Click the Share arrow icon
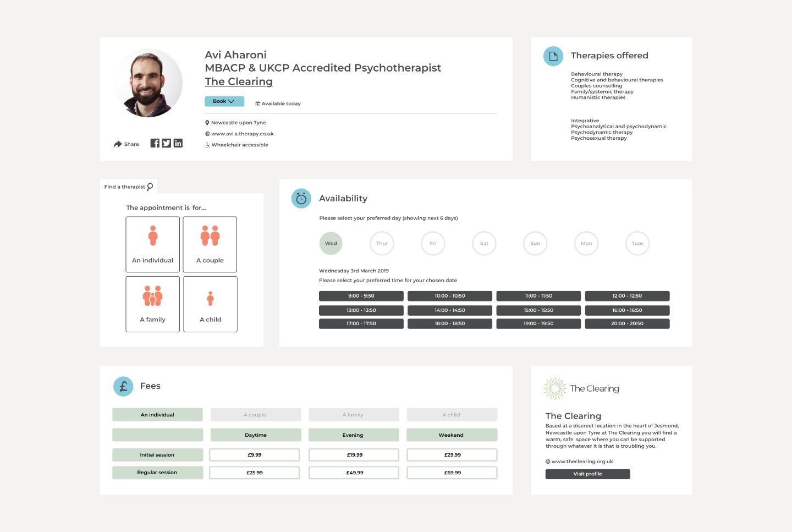The height and width of the screenshot is (532, 792). pos(118,144)
